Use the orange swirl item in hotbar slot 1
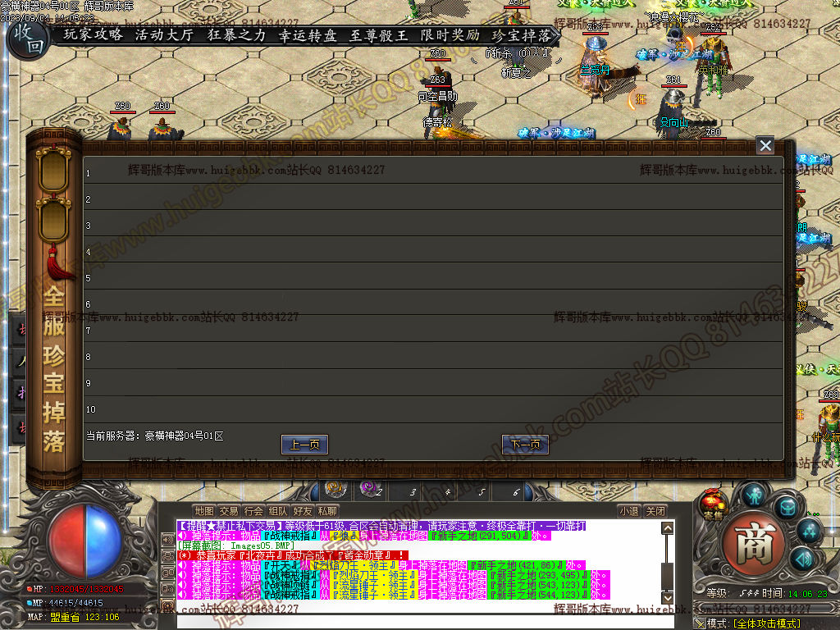This screenshot has width=840, height=630. (336, 489)
